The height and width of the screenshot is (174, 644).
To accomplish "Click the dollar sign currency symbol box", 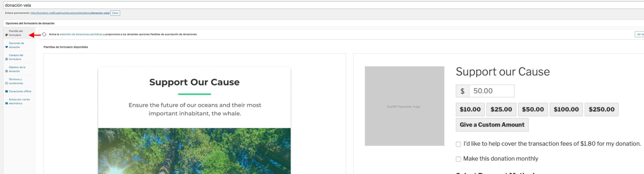I will (x=462, y=91).
